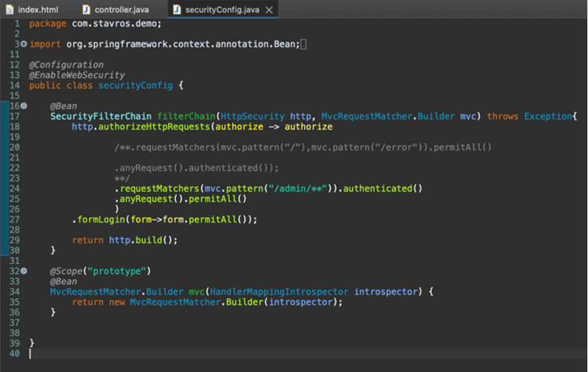Click the SecurityFilterChain return type
Screen dimensions: 588x372
pos(101,116)
